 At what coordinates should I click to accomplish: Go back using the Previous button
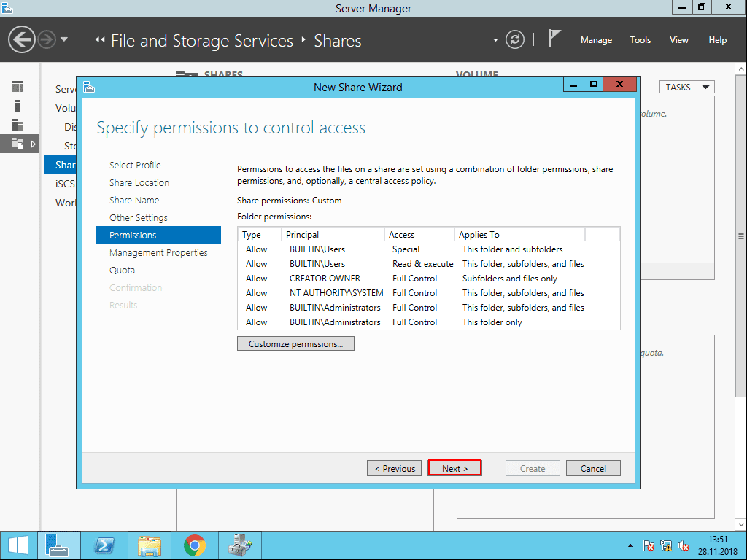tap(394, 467)
